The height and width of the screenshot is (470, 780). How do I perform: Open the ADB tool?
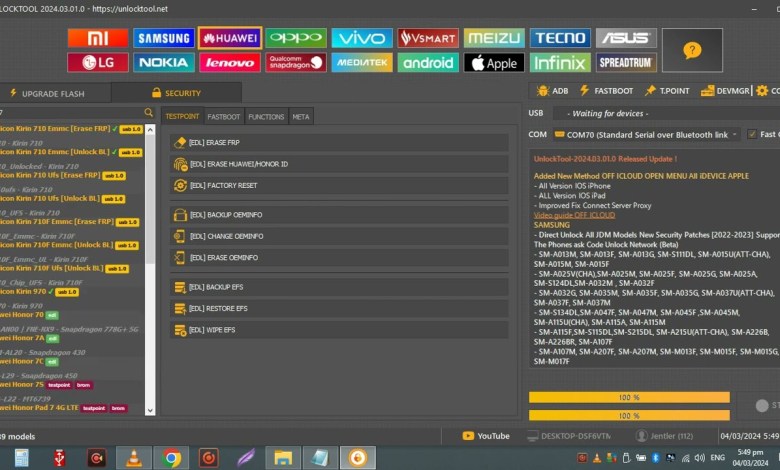[553, 91]
